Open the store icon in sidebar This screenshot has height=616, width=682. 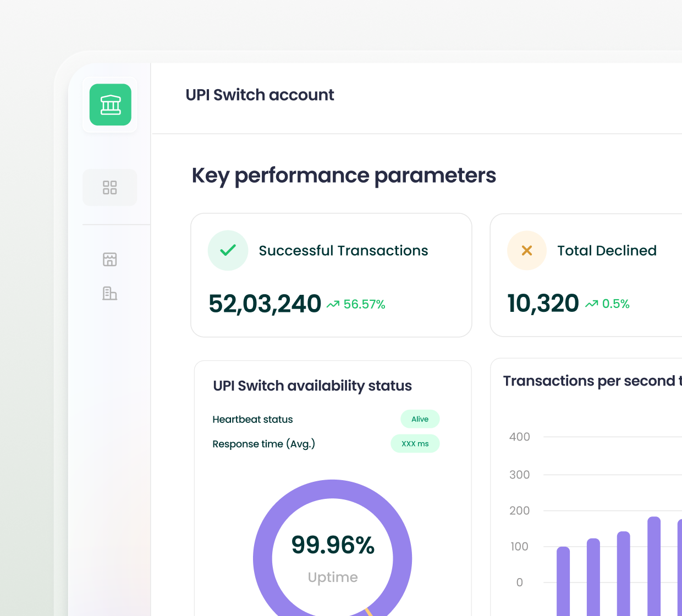coord(110,259)
